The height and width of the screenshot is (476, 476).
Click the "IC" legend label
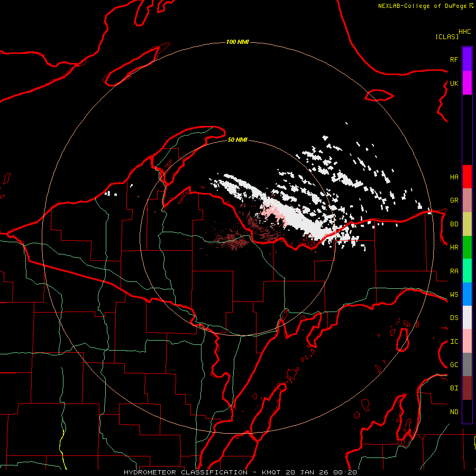[x=454, y=342]
